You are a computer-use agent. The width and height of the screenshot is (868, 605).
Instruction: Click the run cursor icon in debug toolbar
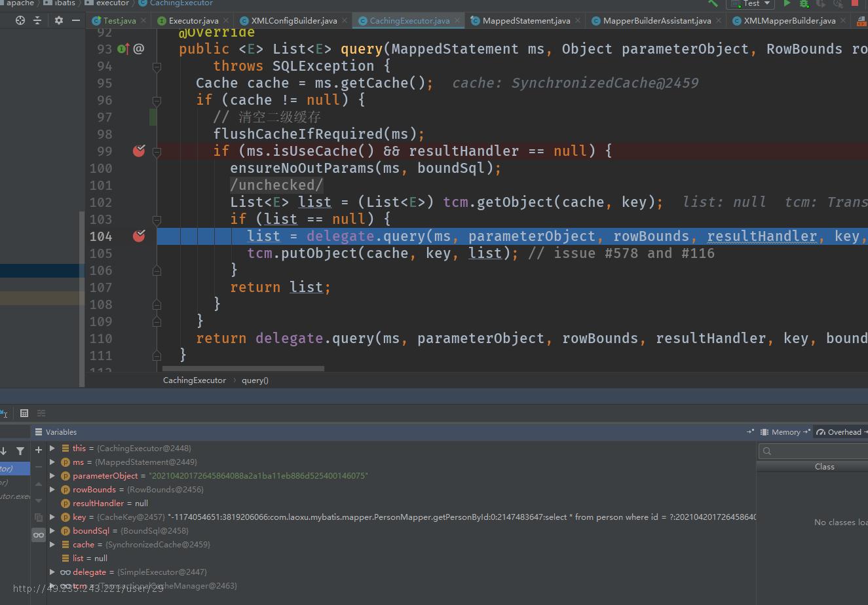(x=4, y=413)
